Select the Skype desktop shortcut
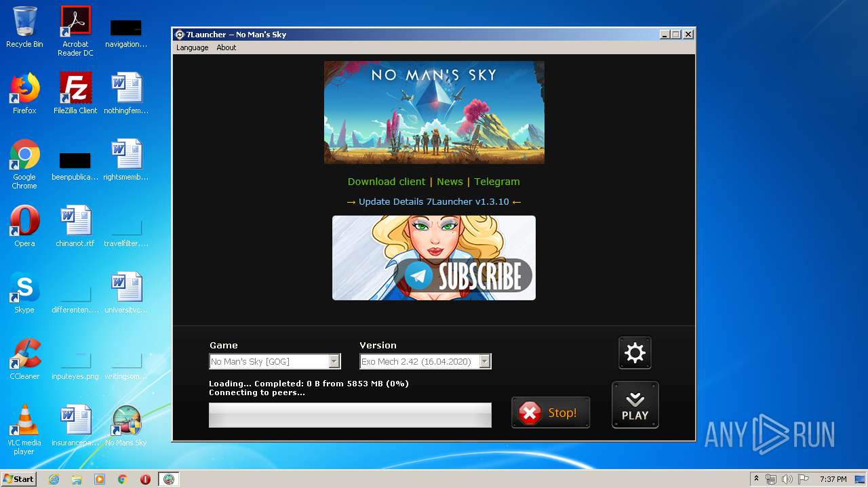Image resolution: width=868 pixels, height=488 pixels. pos(24,293)
